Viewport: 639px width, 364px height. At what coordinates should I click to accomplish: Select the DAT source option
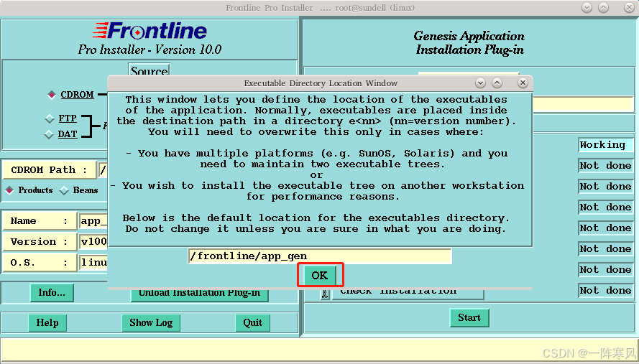[x=49, y=134]
